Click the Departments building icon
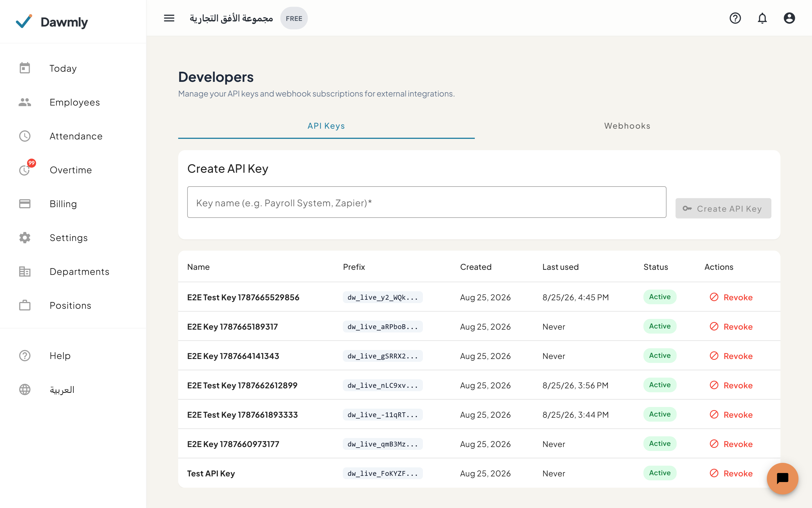This screenshot has height=508, width=812. [x=25, y=271]
